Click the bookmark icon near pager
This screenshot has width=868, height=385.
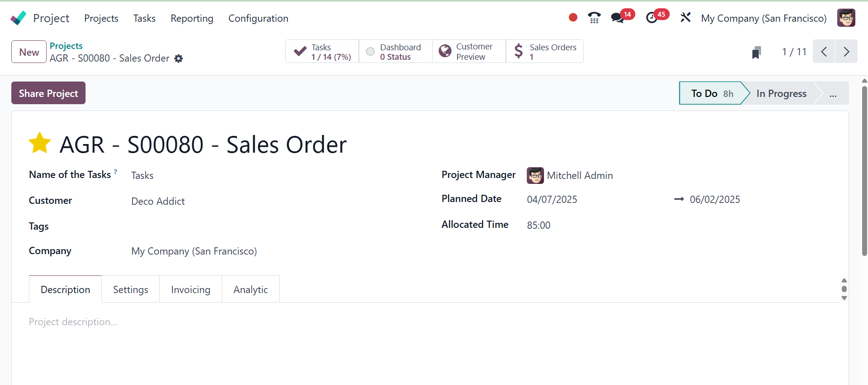coord(756,53)
